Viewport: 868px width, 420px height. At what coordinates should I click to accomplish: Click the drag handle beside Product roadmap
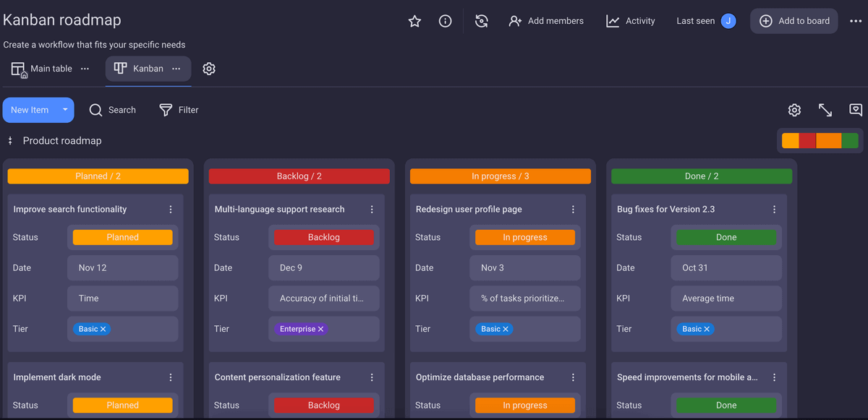tap(10, 141)
